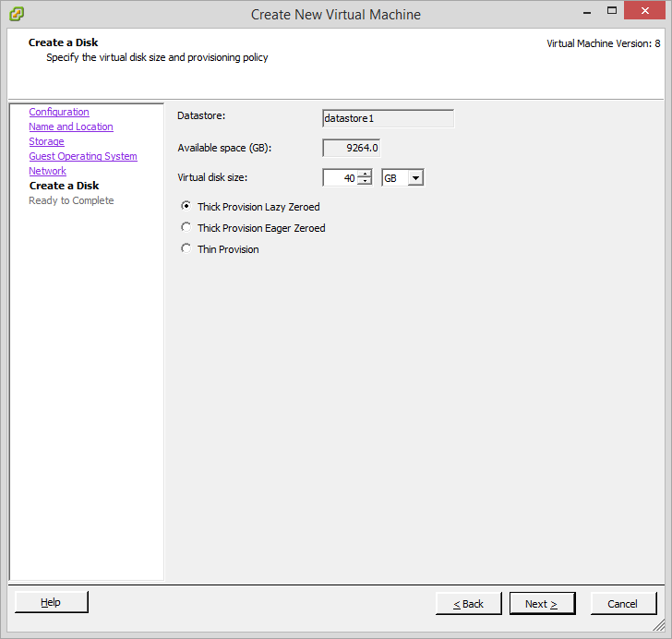Return to the Network step
The height and width of the screenshot is (639, 672).
click(47, 171)
